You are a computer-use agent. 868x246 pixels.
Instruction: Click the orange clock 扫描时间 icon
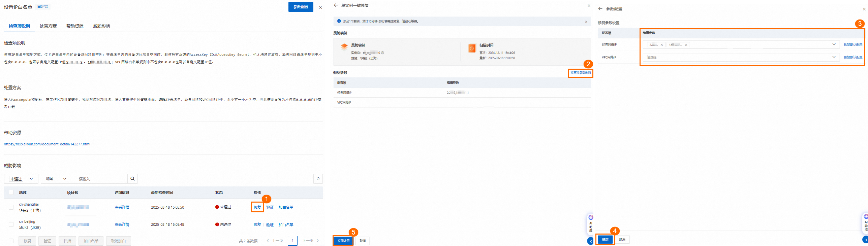point(472,48)
